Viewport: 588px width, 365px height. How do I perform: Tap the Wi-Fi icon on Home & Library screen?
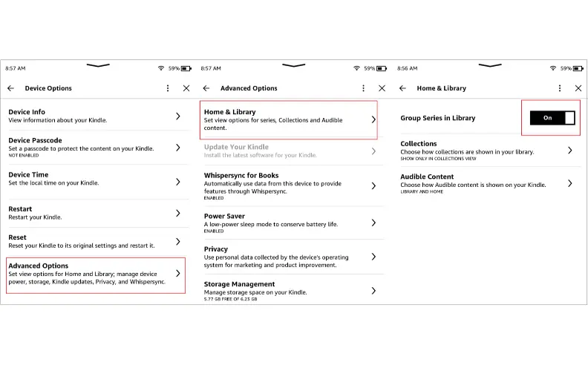pyautogui.click(x=553, y=68)
